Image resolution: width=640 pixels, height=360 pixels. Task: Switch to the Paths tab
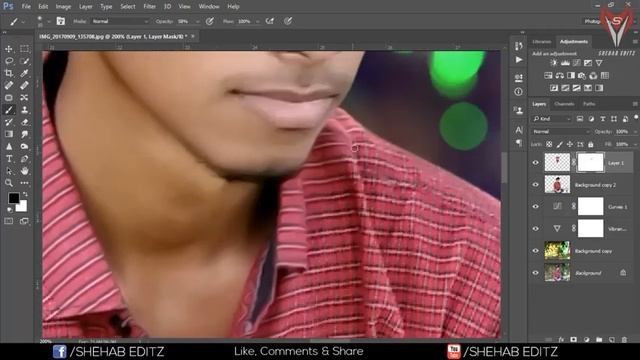pyautogui.click(x=589, y=104)
